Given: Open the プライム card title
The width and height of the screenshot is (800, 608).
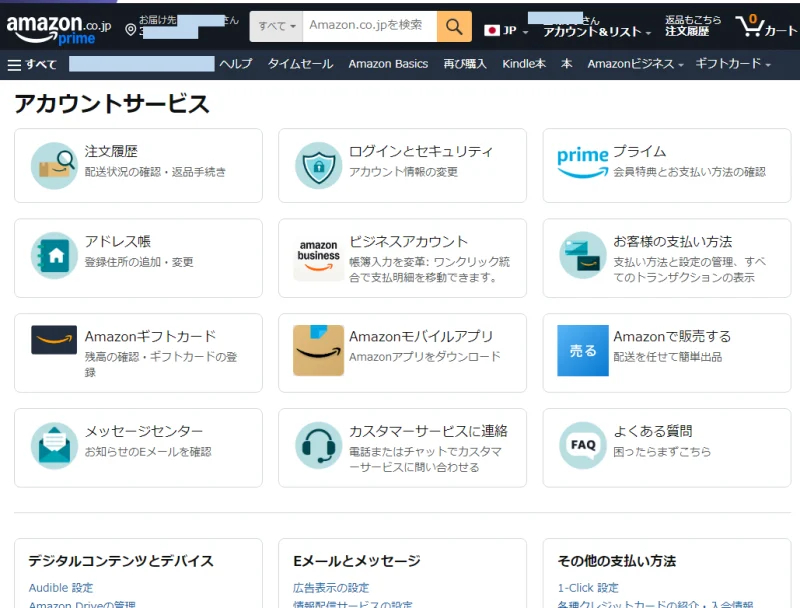Looking at the screenshot, I should pos(640,151).
